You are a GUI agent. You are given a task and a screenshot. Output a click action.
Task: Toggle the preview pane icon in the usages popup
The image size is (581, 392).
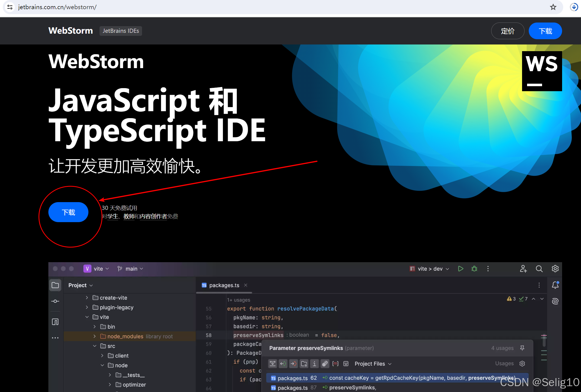pyautogui.click(x=346, y=363)
